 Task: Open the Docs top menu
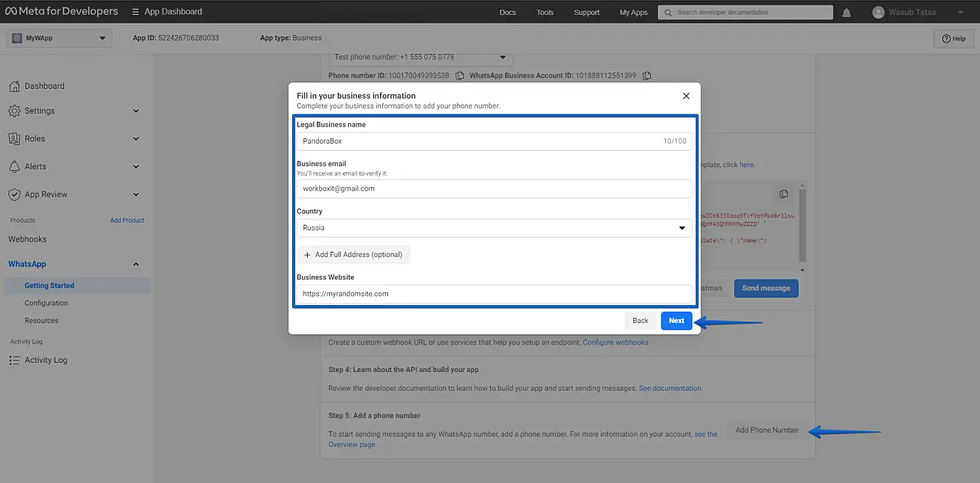507,12
